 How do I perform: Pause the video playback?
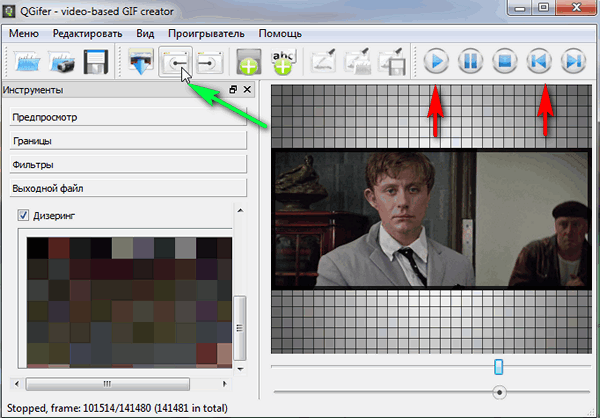471,61
